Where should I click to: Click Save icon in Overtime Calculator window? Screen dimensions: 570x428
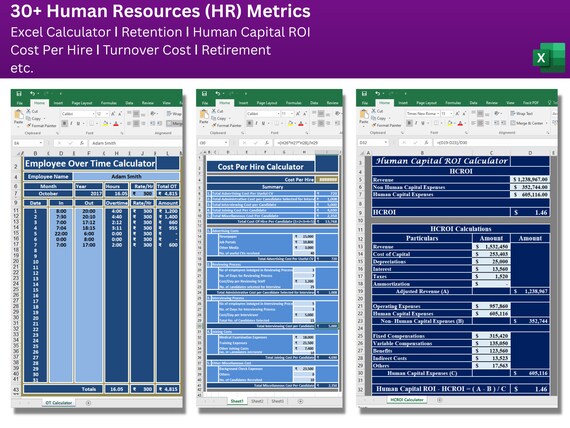tap(19, 93)
